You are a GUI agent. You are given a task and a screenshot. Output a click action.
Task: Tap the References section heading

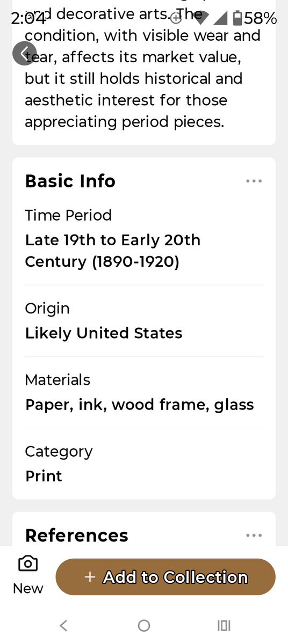tap(77, 535)
